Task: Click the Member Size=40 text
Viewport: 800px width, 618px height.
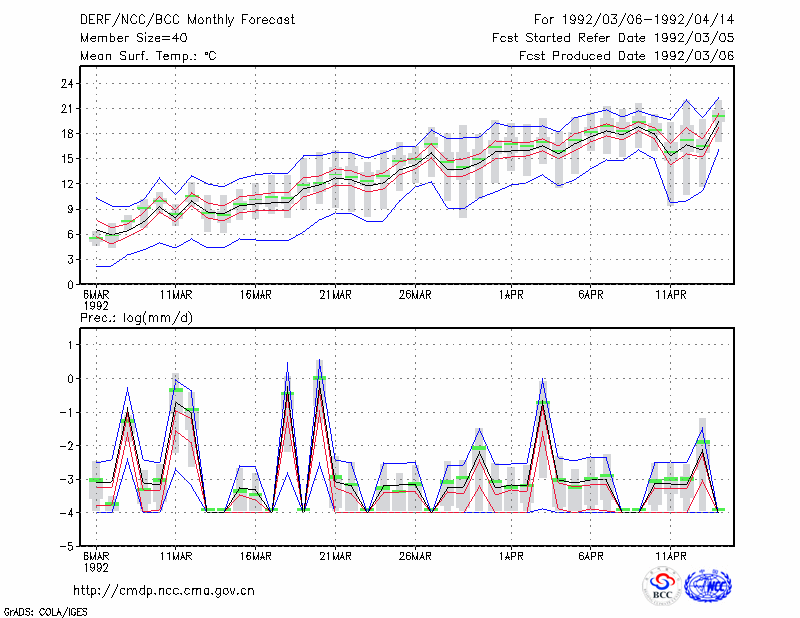Action: (x=134, y=38)
